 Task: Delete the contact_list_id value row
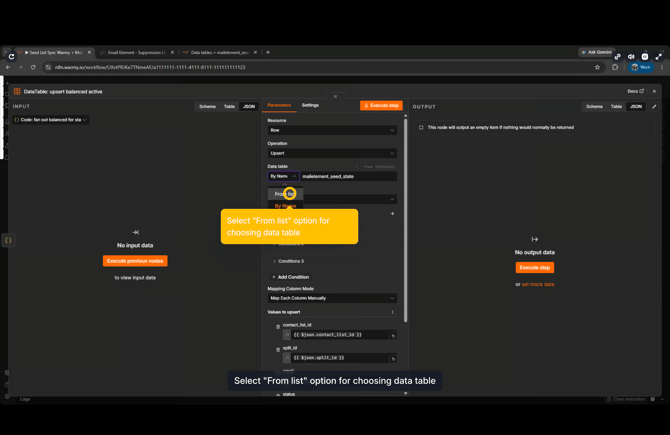pyautogui.click(x=278, y=327)
